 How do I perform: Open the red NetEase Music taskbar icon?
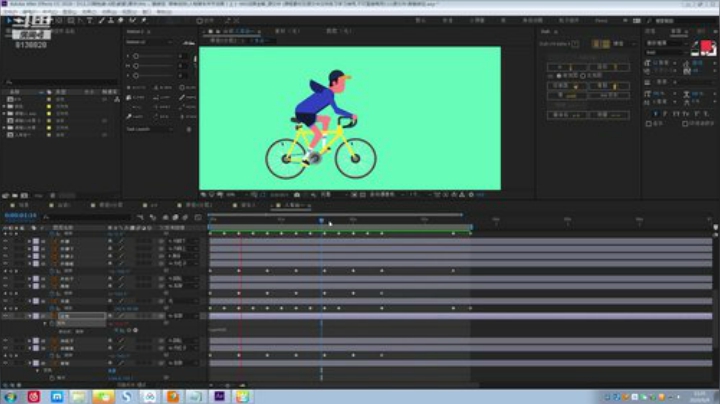tap(34, 396)
